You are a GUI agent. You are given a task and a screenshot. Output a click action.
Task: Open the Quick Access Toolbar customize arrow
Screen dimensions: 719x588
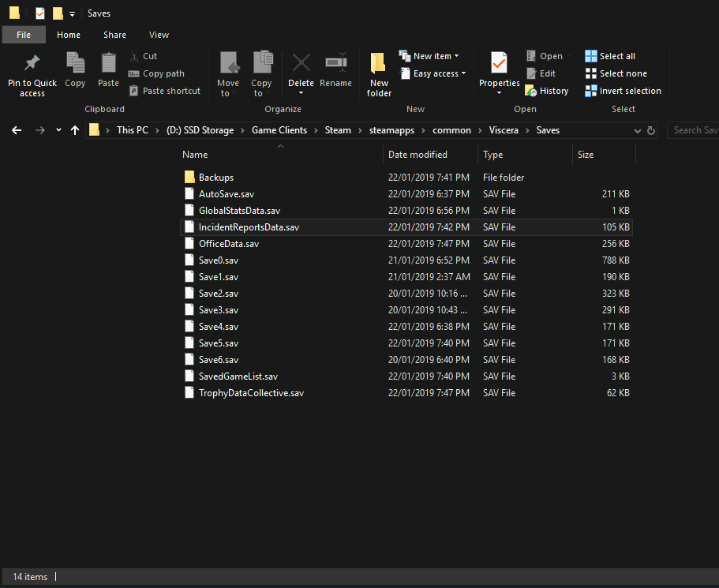point(72,13)
